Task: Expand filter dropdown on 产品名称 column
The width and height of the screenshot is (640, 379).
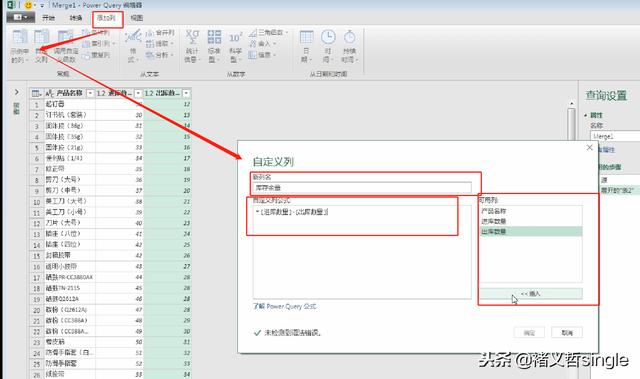Action: click(x=90, y=93)
